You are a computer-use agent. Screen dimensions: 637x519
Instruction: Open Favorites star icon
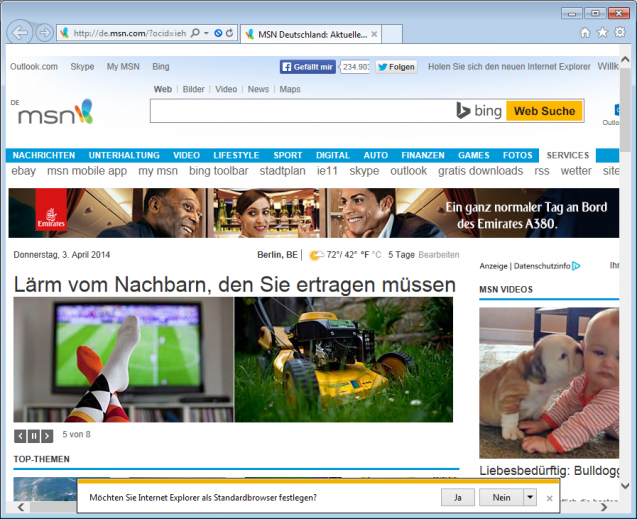602,32
